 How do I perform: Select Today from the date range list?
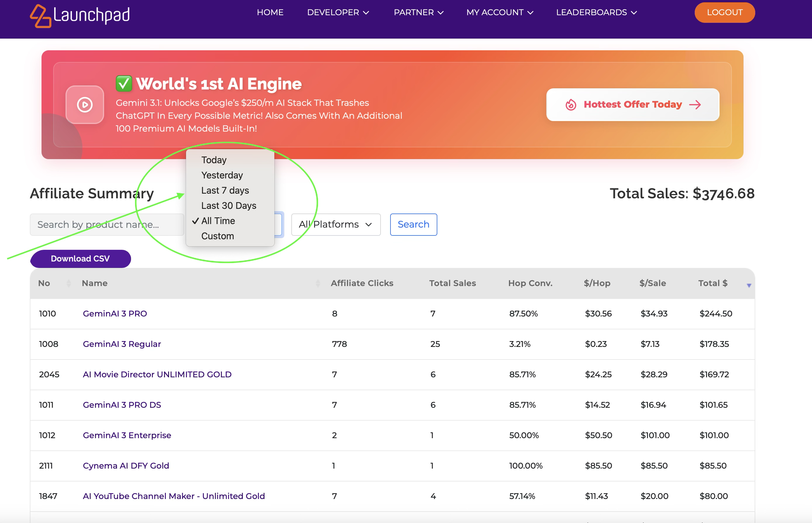click(214, 160)
